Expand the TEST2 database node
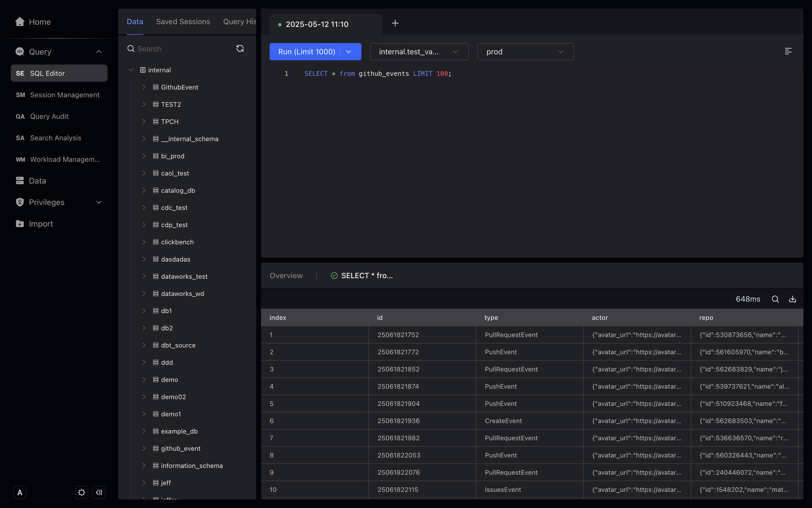The height and width of the screenshot is (508, 812). coord(144,105)
